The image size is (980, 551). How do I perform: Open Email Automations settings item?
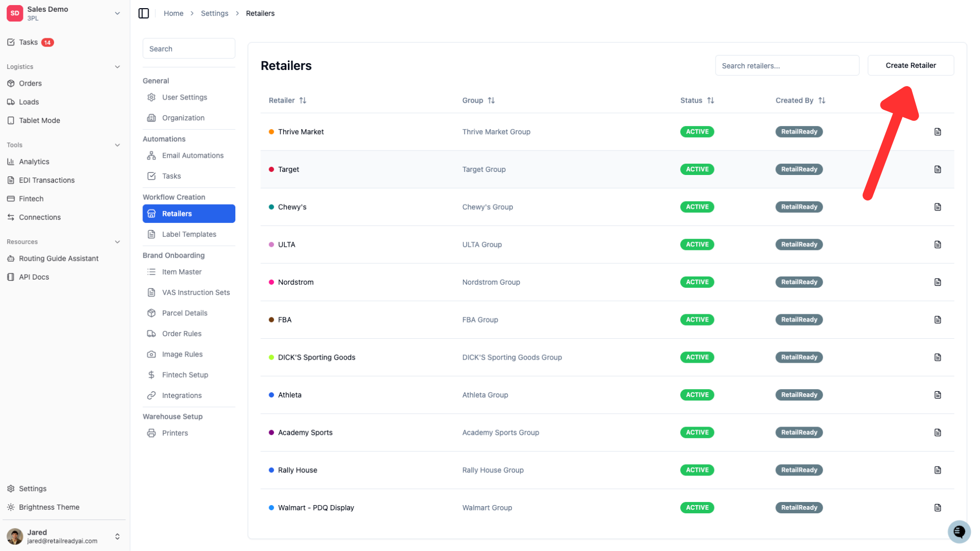(x=192, y=156)
